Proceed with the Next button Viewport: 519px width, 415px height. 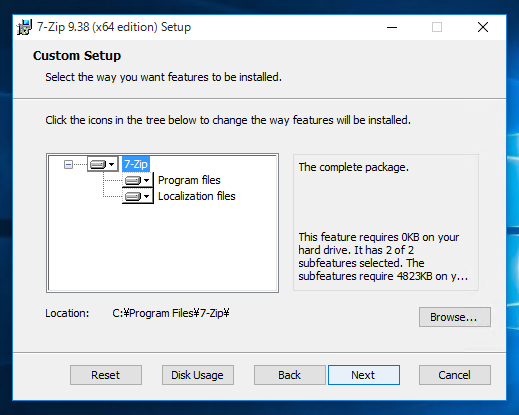pos(364,375)
